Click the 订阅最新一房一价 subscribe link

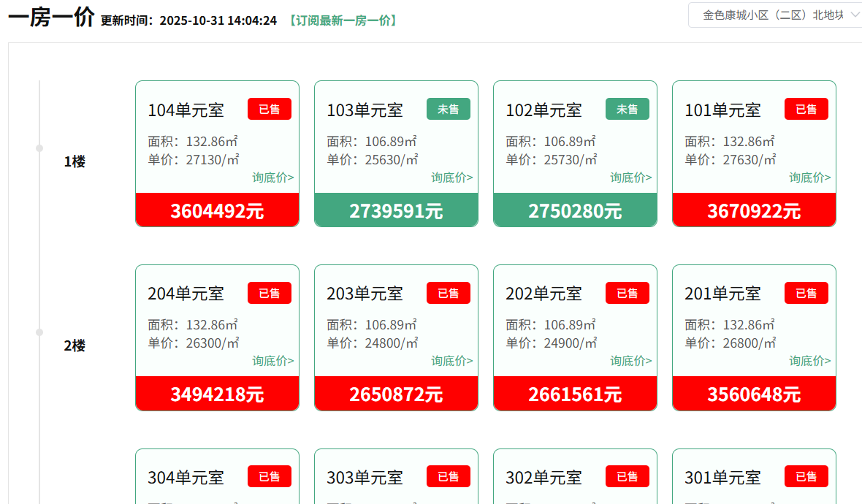click(343, 20)
